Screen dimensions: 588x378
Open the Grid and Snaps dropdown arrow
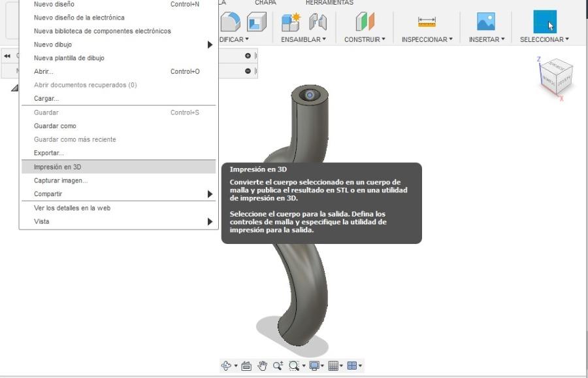(x=342, y=366)
